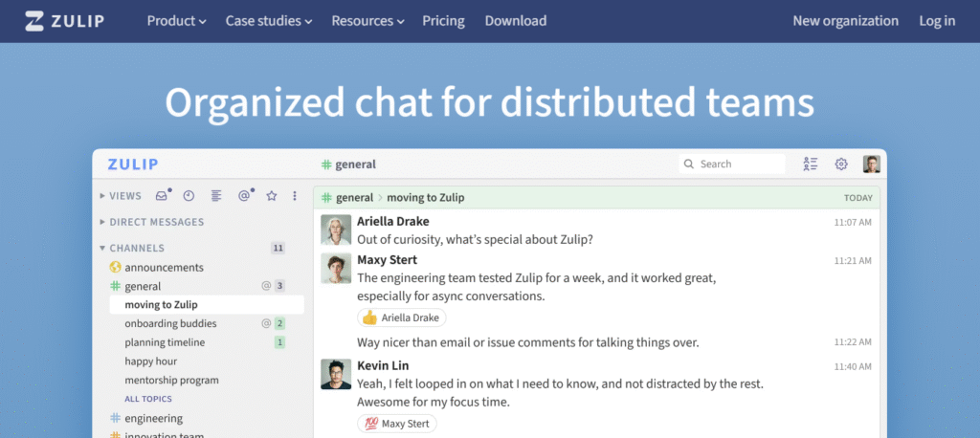Click the Search input field
This screenshot has width=980, height=438.
pos(739,164)
